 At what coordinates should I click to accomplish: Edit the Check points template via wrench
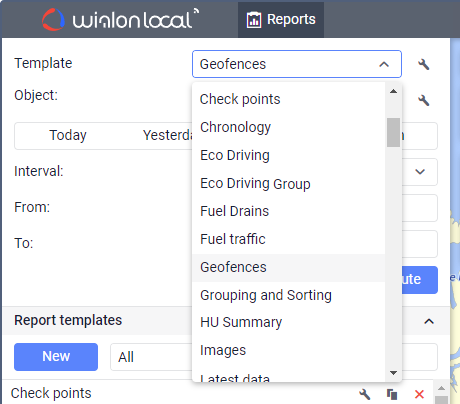tap(365, 394)
